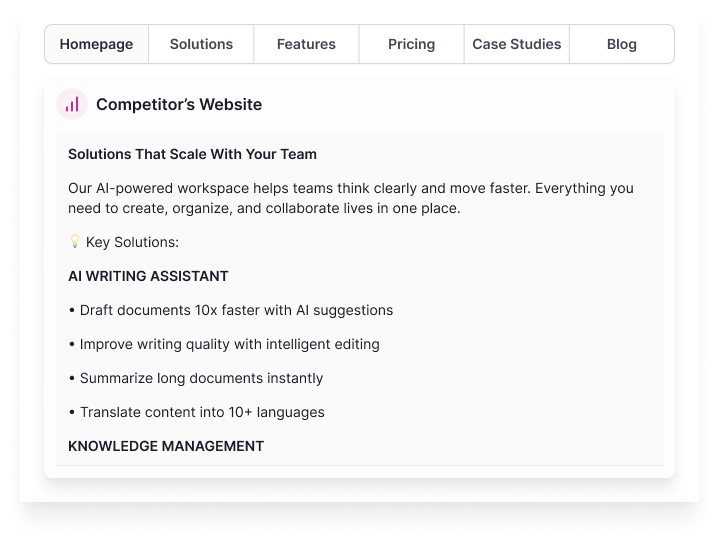719x542 pixels.
Task: Click the AI WRITING ASSISTANT heading
Action: click(x=148, y=276)
